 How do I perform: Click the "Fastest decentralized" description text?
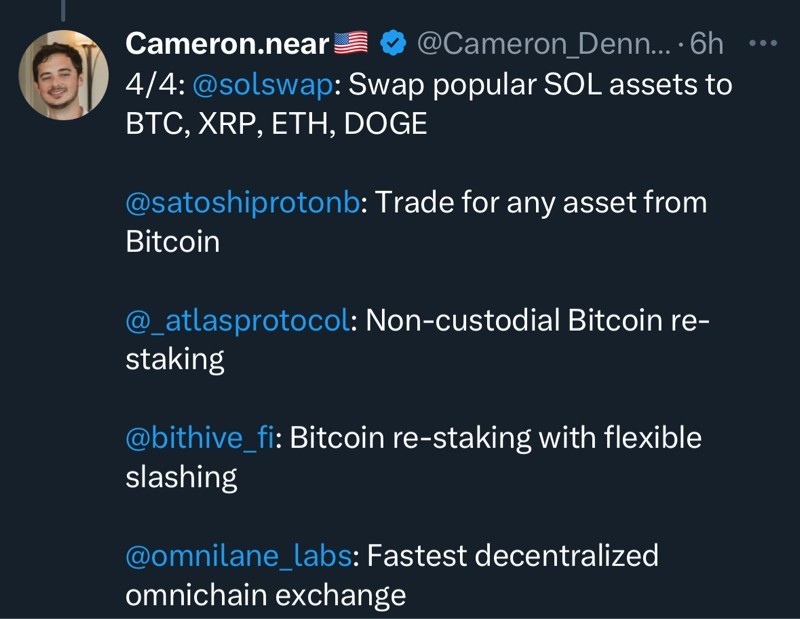[513, 556]
